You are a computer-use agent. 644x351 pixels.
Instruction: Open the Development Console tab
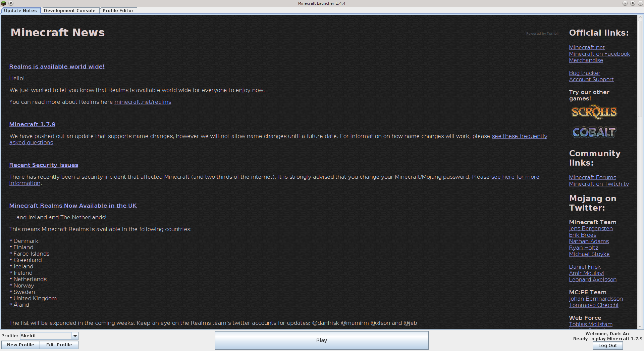point(70,10)
